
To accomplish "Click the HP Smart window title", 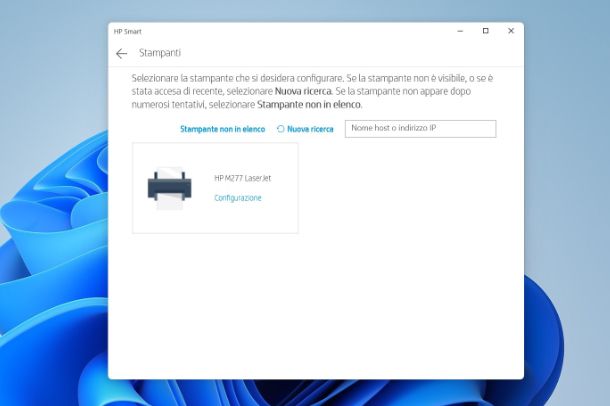I will coord(128,32).
